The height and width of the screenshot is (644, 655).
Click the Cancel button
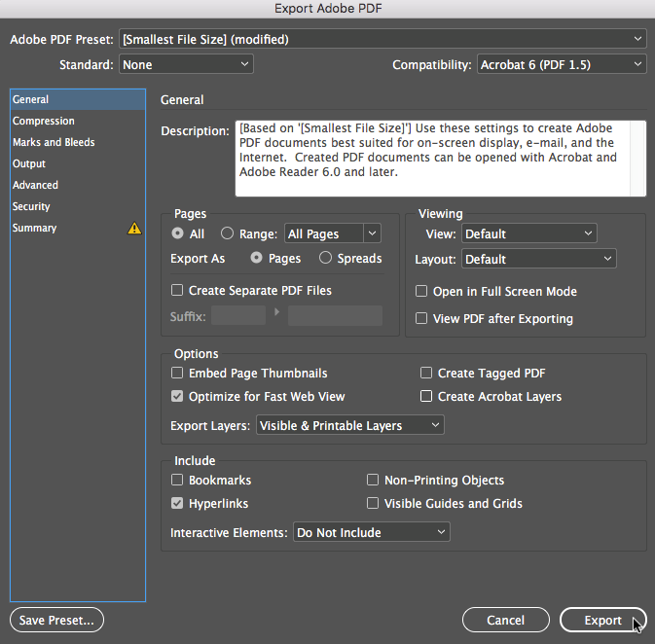505,620
